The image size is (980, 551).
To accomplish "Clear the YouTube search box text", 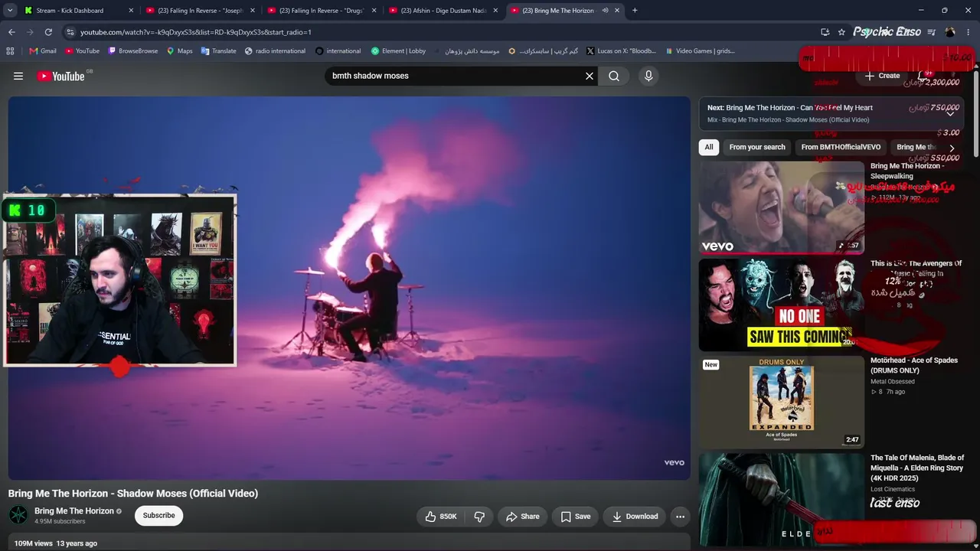I will [590, 76].
